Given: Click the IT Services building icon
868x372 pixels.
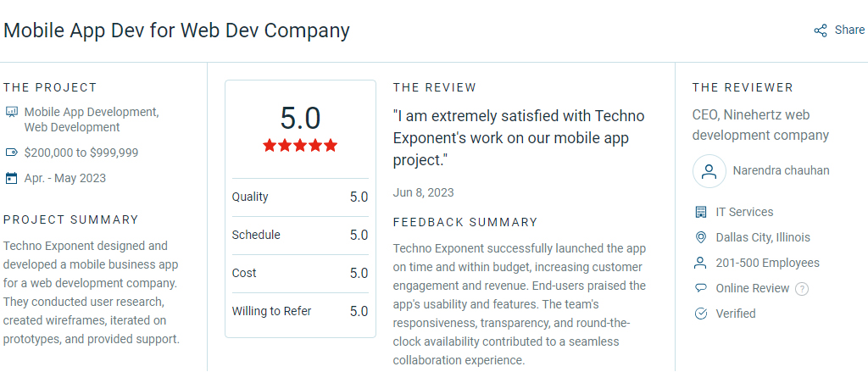Looking at the screenshot, I should 701,212.
